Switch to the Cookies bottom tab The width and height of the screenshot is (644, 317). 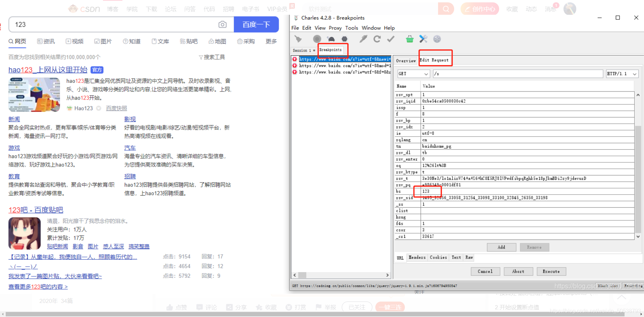(438, 258)
